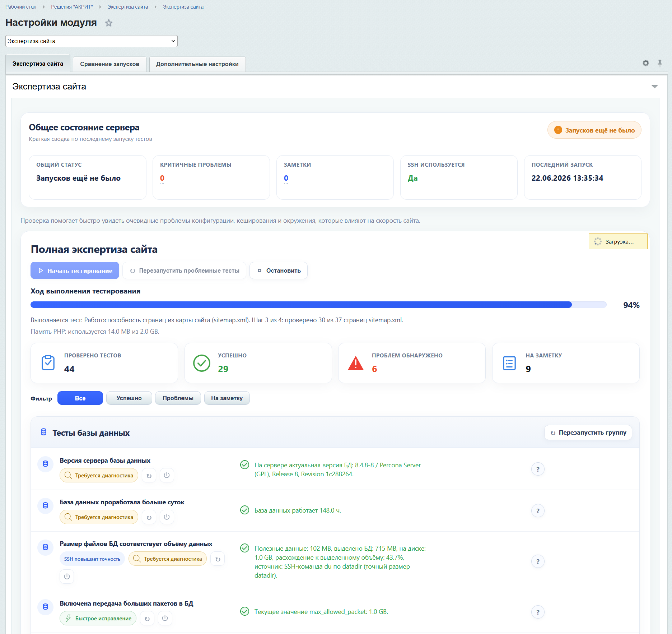
Task: Click database icon in Тесты базы данных header
Action: click(43, 432)
